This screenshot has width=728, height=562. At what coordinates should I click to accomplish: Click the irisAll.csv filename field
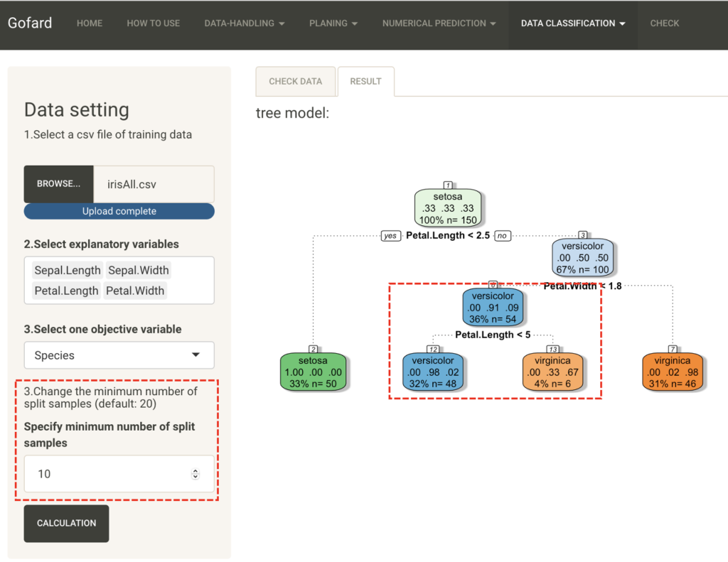(x=154, y=184)
